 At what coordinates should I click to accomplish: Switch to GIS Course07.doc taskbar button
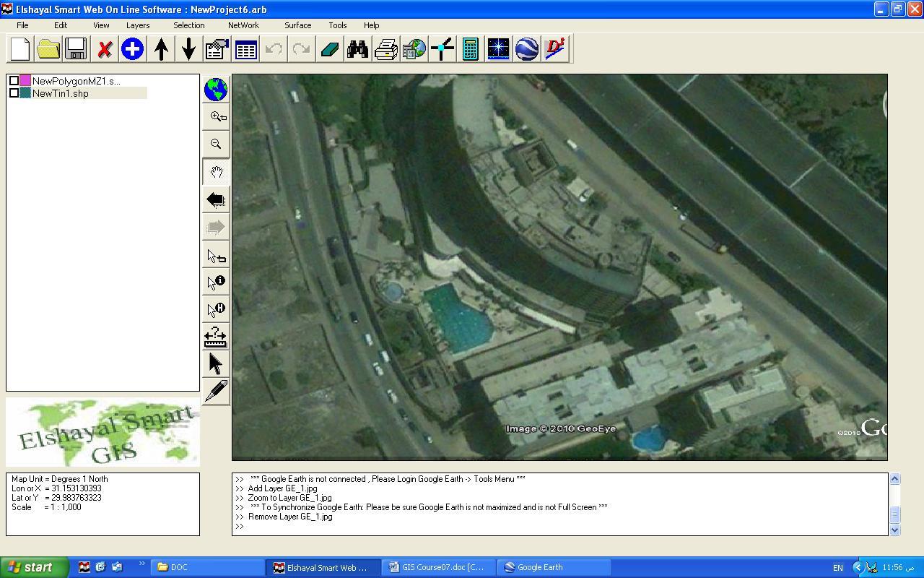tap(439, 567)
